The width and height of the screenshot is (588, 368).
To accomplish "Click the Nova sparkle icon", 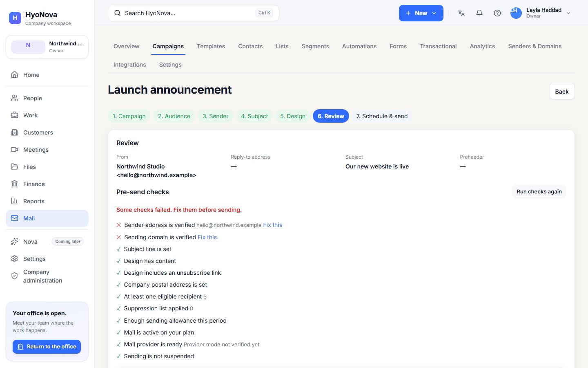I will 15,242.
